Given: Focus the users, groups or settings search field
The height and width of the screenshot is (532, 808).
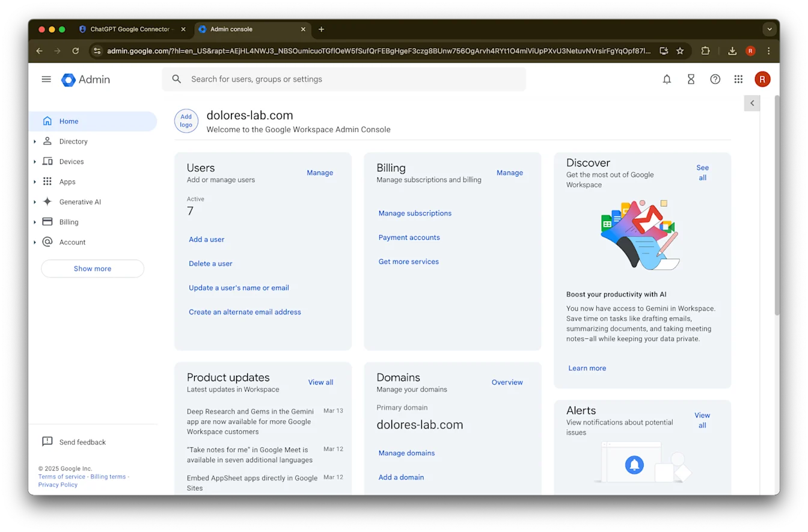Looking at the screenshot, I should point(344,79).
